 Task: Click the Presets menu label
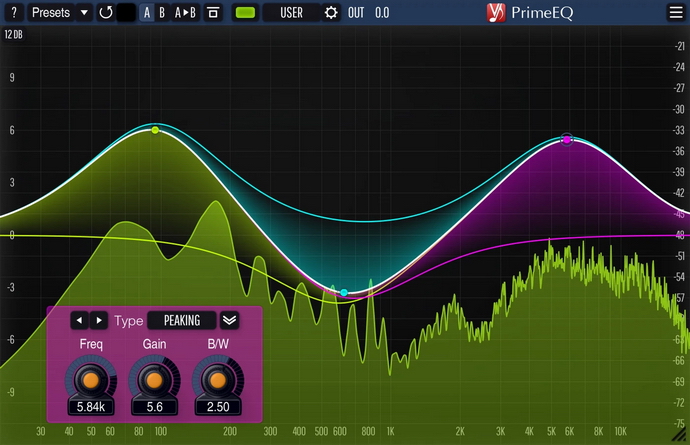(x=51, y=12)
